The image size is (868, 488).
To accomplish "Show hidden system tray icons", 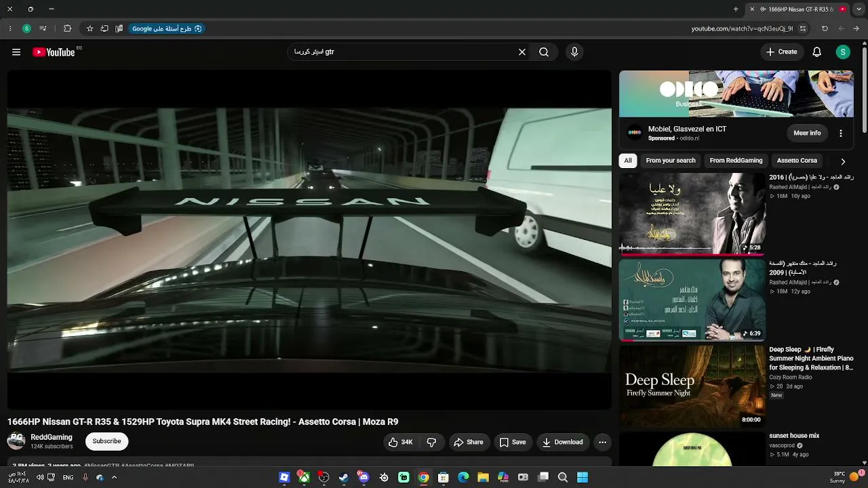I will (114, 478).
